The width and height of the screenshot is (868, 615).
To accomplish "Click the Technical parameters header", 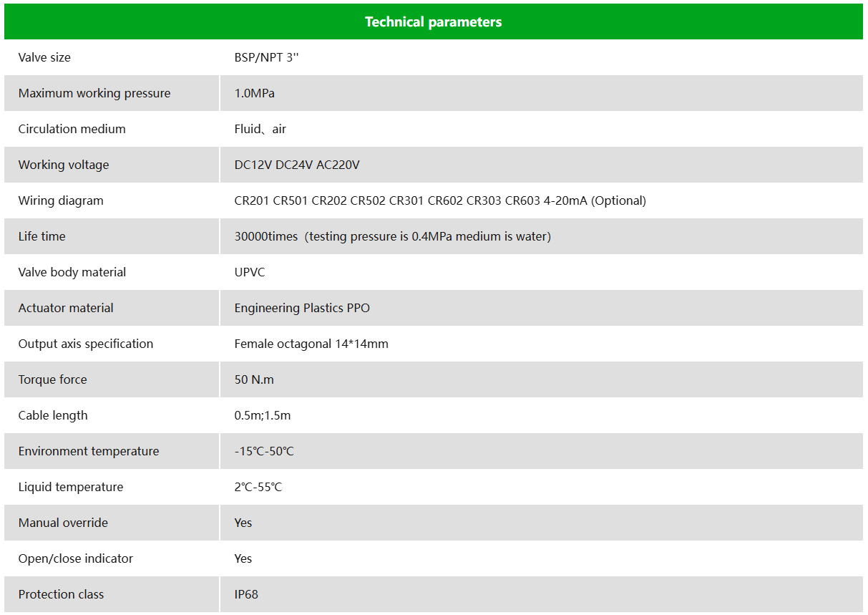I will pos(434,21).
